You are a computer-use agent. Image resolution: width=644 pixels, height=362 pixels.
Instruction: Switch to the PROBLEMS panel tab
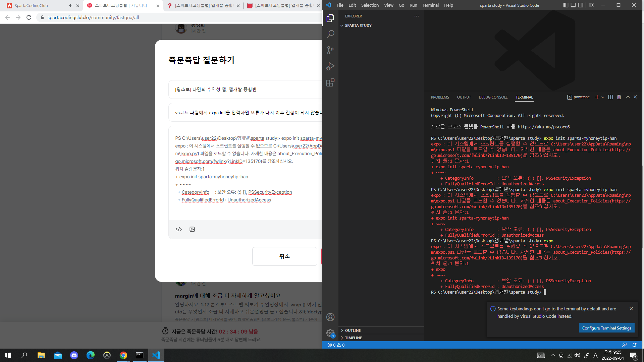tap(440, 97)
